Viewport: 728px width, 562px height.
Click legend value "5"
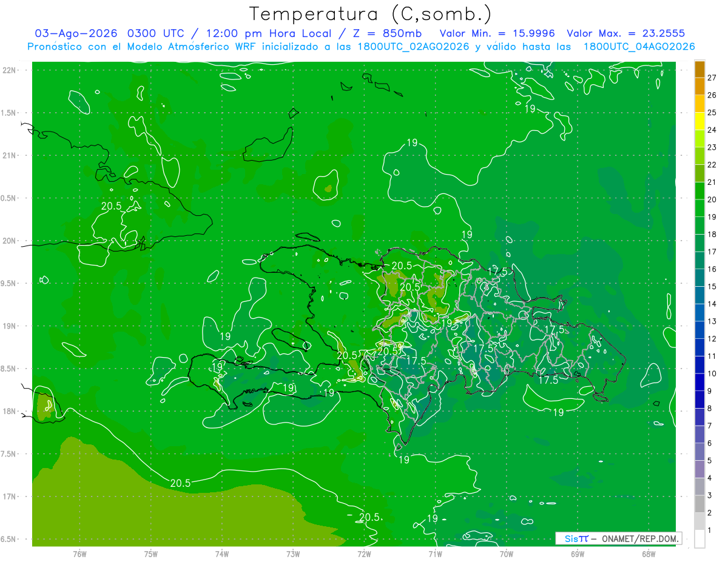click(x=709, y=461)
